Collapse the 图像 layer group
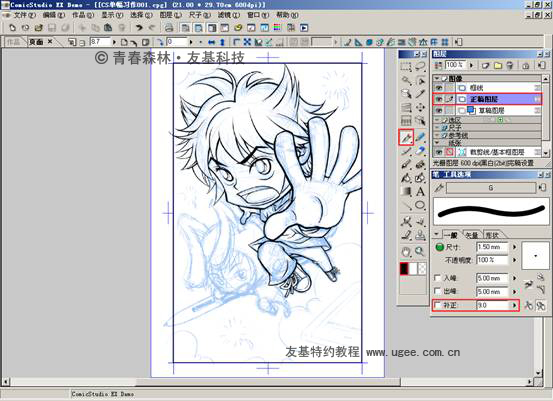This screenshot has width=553, height=401. tap(437, 78)
